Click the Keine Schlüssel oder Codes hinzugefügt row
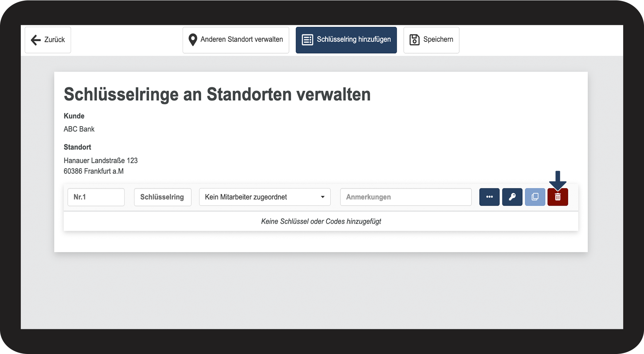644x354 pixels. 321,221
